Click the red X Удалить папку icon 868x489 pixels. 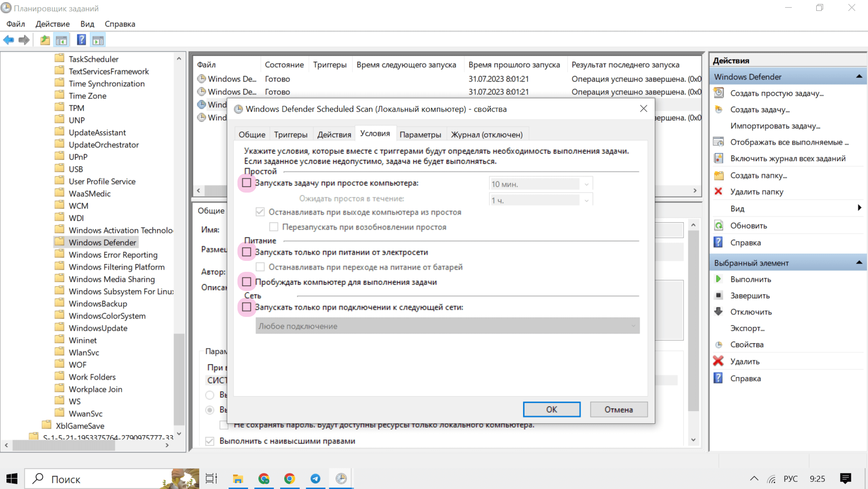(x=718, y=192)
